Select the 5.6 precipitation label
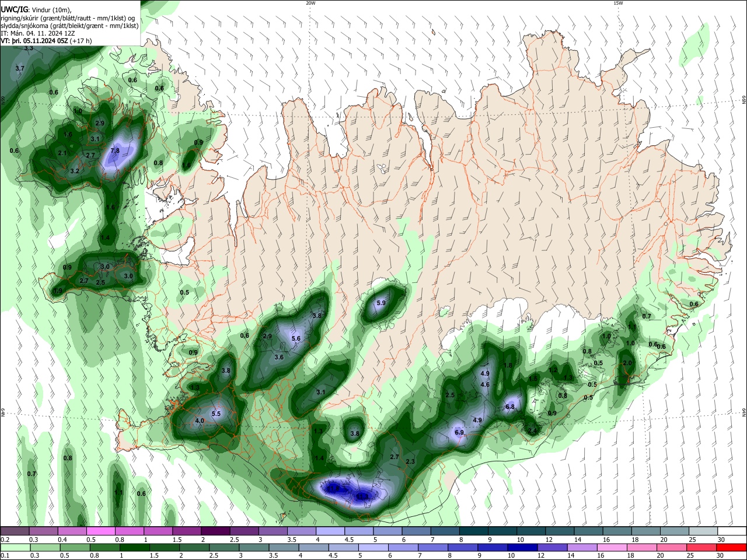The image size is (747, 560). pos(296,338)
